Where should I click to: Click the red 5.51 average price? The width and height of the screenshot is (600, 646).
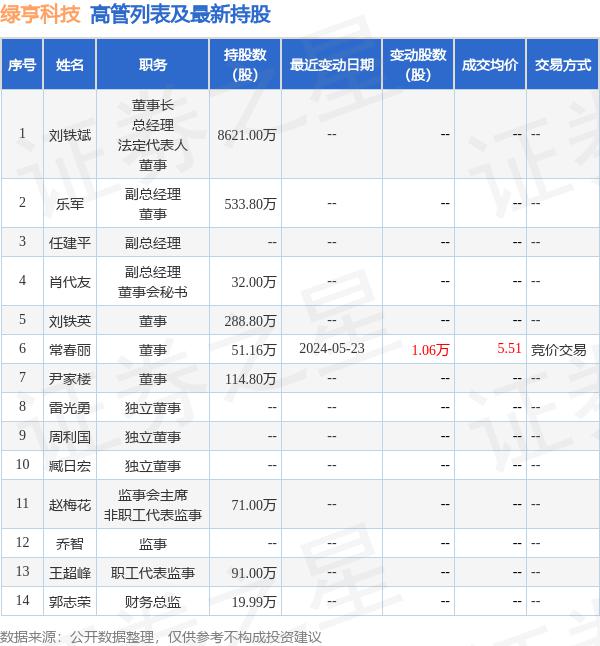pyautogui.click(x=509, y=350)
